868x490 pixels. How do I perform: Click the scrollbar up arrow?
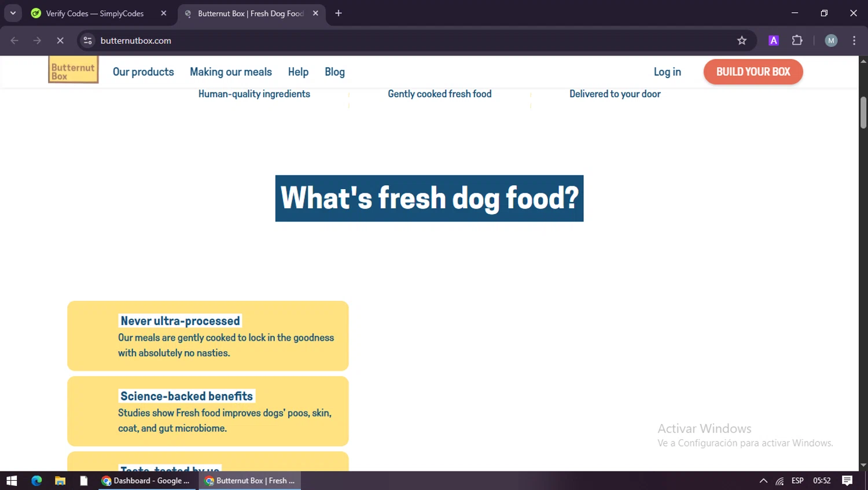[863, 61]
